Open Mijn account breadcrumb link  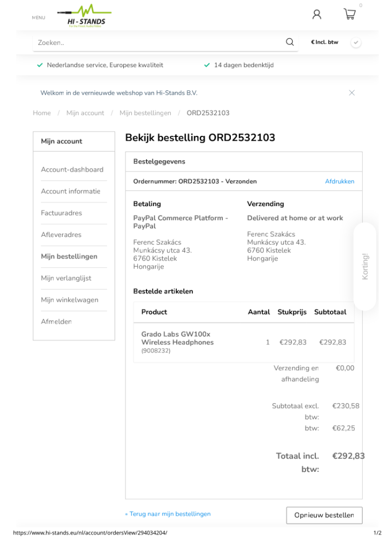pos(85,113)
